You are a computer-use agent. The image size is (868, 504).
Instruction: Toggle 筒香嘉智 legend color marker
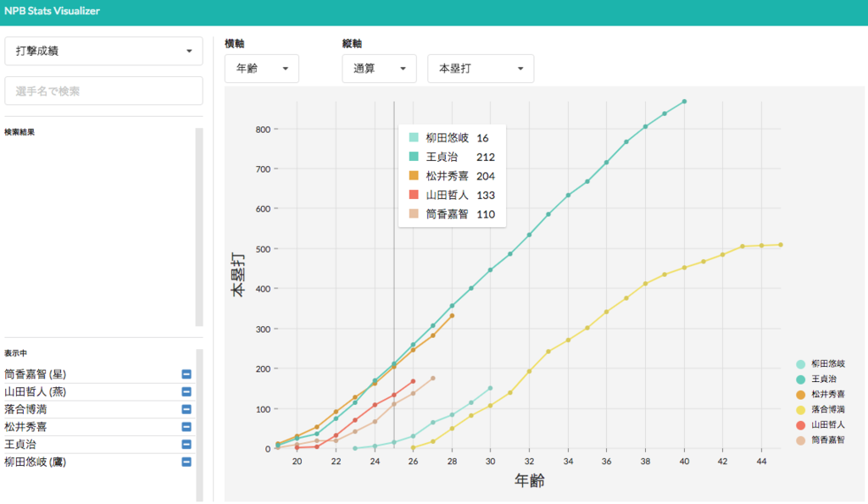click(x=800, y=440)
